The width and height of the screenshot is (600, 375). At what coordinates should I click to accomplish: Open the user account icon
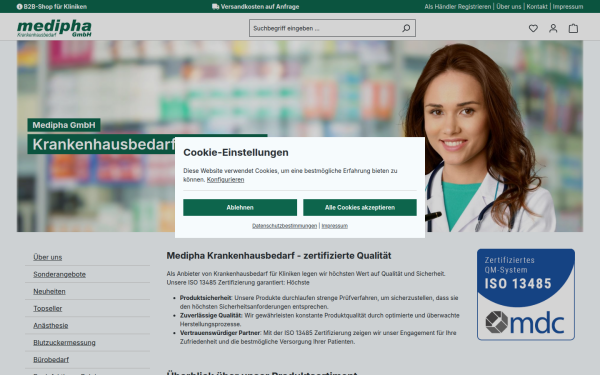point(553,28)
